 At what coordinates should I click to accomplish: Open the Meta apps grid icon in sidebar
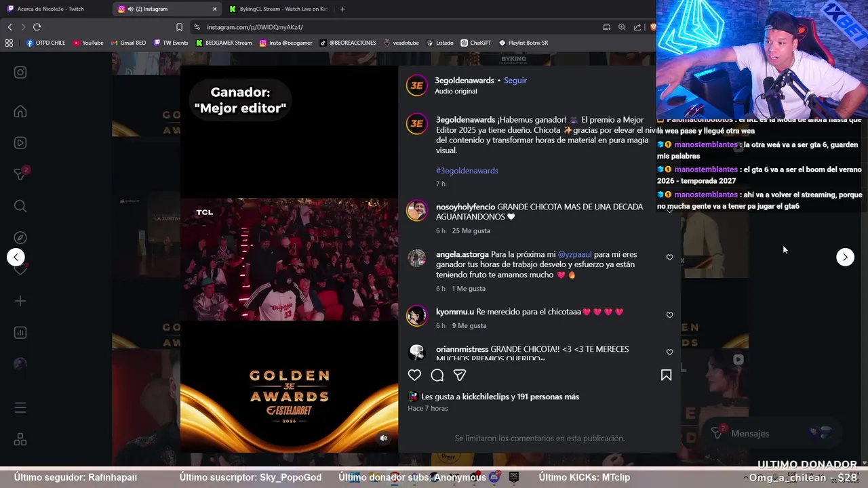tap(20, 440)
